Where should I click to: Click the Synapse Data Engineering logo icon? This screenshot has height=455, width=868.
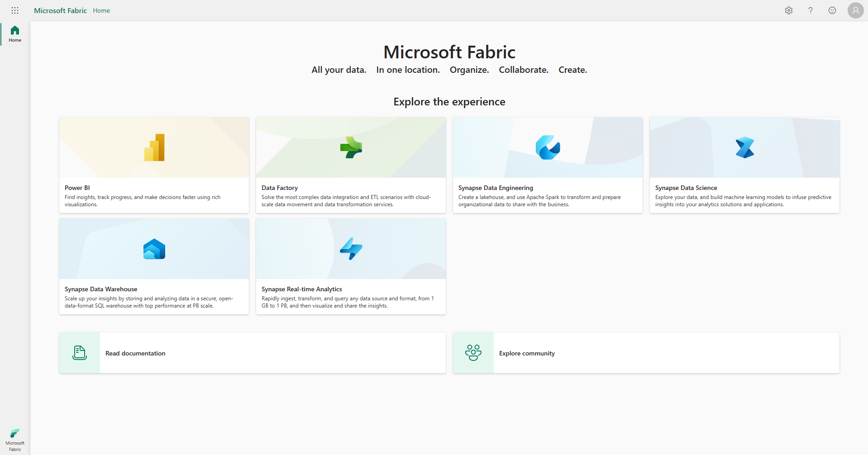pos(548,147)
